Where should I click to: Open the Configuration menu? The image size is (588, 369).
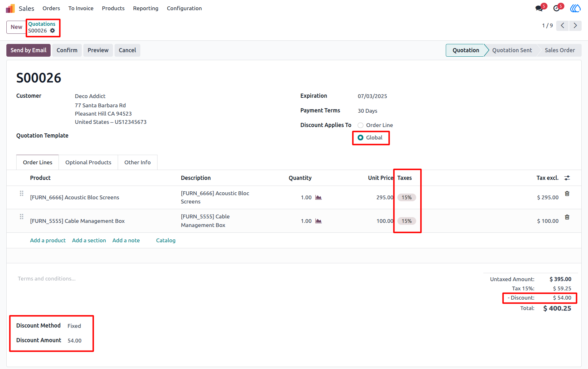184,8
